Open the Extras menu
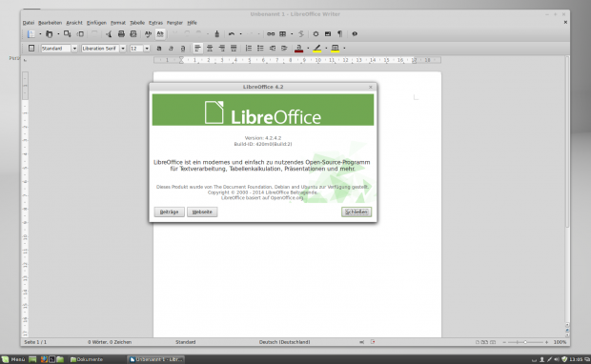The image size is (591, 364). click(155, 23)
